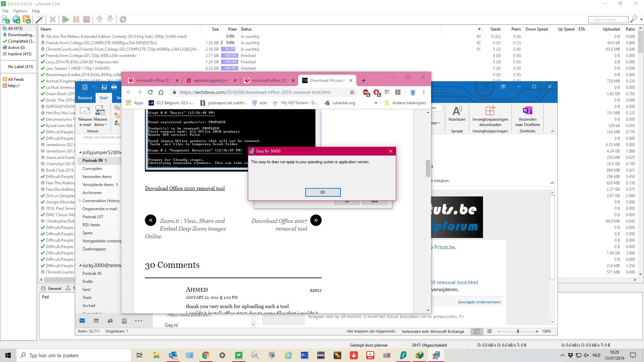Click the Outlook People view icon at bottom

point(110,321)
